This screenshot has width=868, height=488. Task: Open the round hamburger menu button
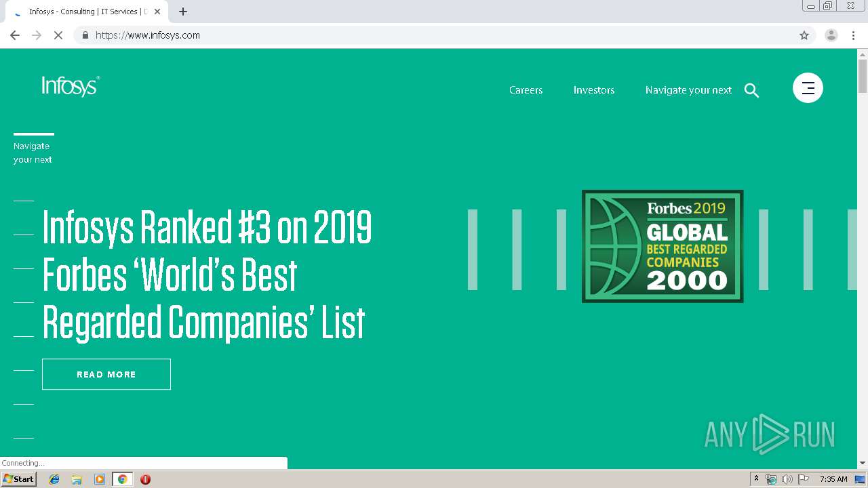pyautogui.click(x=808, y=87)
